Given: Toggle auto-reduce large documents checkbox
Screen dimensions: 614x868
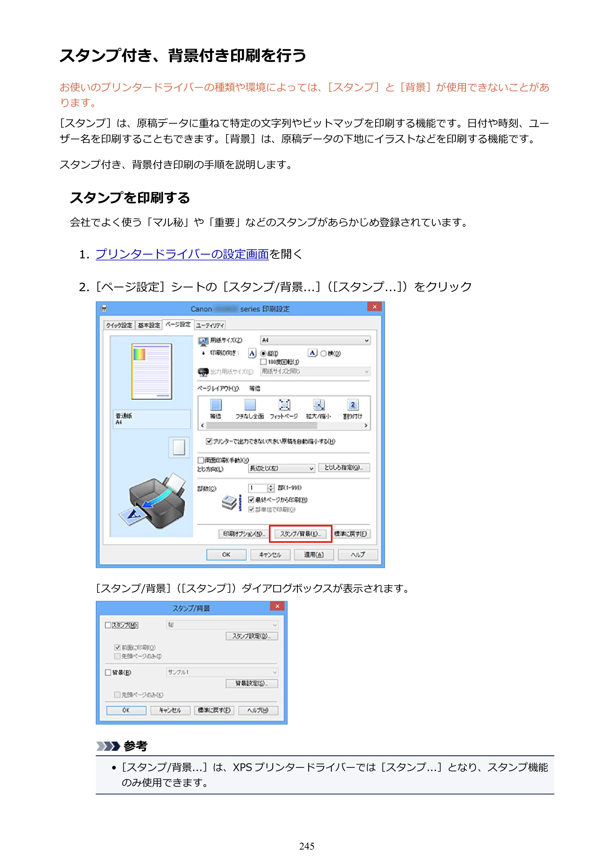Looking at the screenshot, I should [208, 441].
